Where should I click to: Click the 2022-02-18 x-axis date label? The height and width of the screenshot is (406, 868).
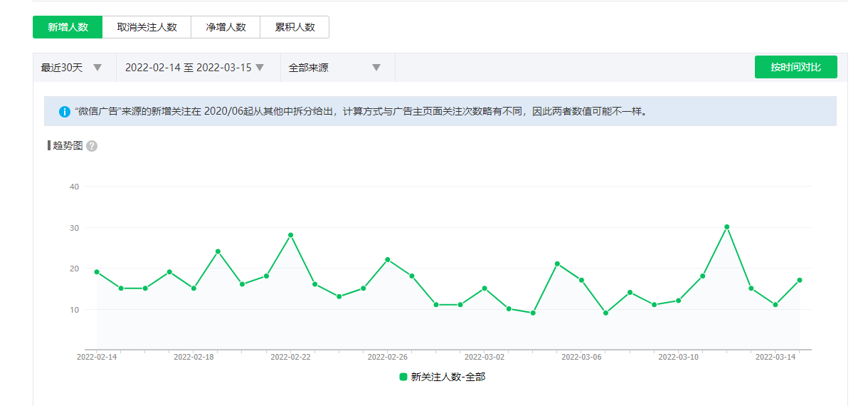coord(194,357)
